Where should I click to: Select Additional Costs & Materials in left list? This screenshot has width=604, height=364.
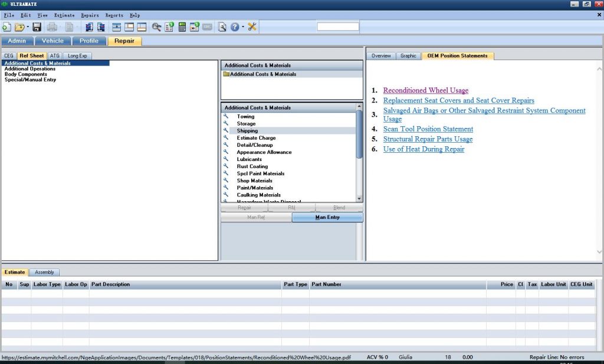[55, 63]
